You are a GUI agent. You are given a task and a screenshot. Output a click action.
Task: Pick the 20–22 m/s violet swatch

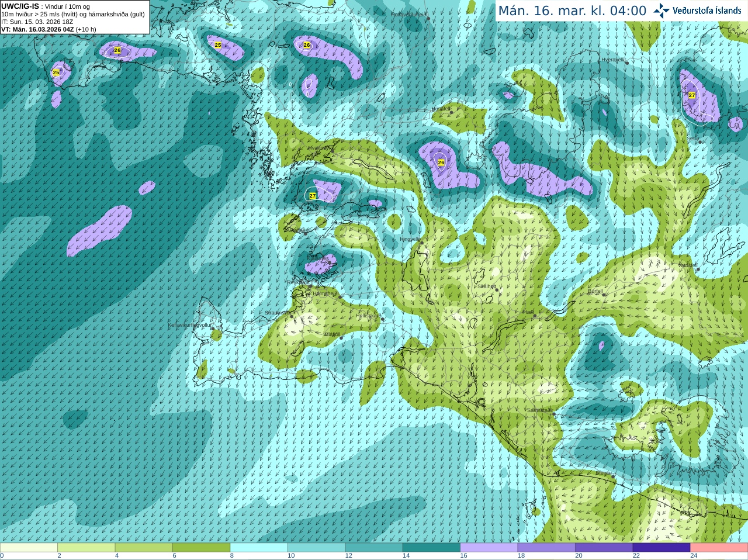click(604, 548)
